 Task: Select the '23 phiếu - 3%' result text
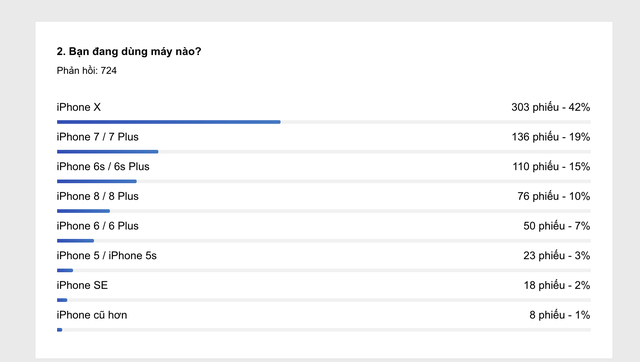(x=557, y=256)
